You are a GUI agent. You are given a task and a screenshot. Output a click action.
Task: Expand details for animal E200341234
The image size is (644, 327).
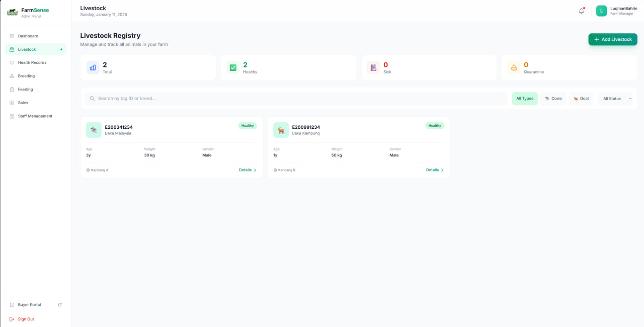pos(247,170)
